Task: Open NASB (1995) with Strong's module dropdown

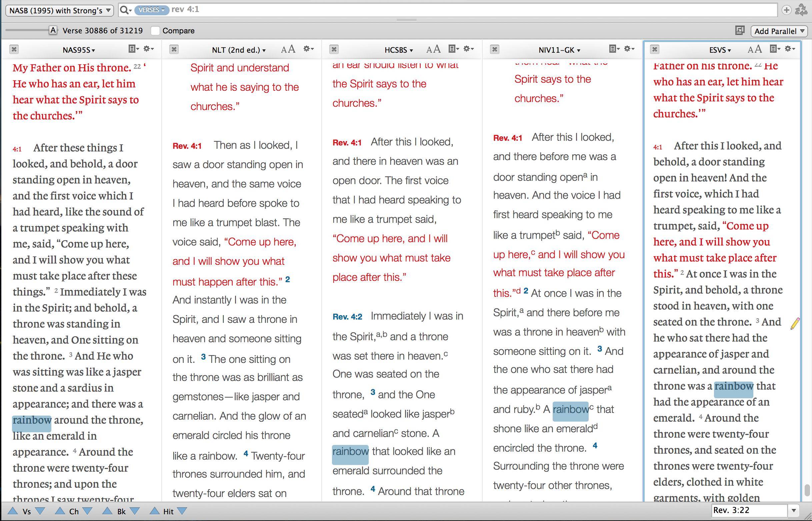Action: (59, 10)
